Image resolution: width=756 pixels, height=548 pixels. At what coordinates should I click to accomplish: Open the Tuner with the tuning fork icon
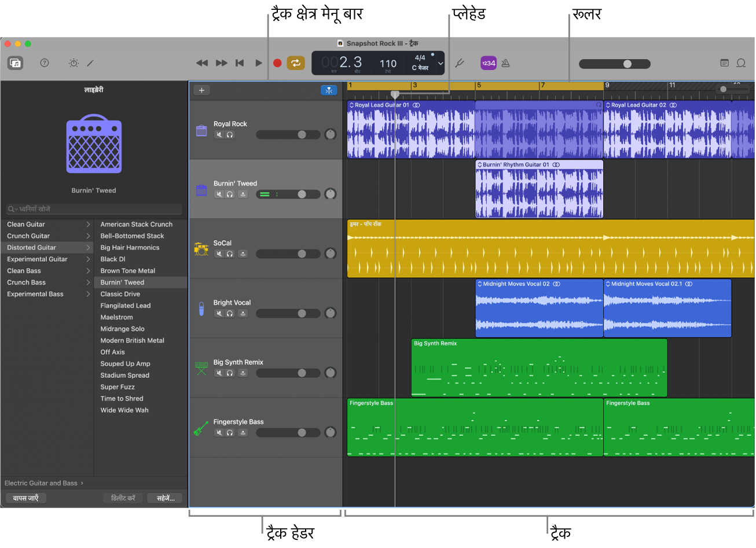(460, 63)
